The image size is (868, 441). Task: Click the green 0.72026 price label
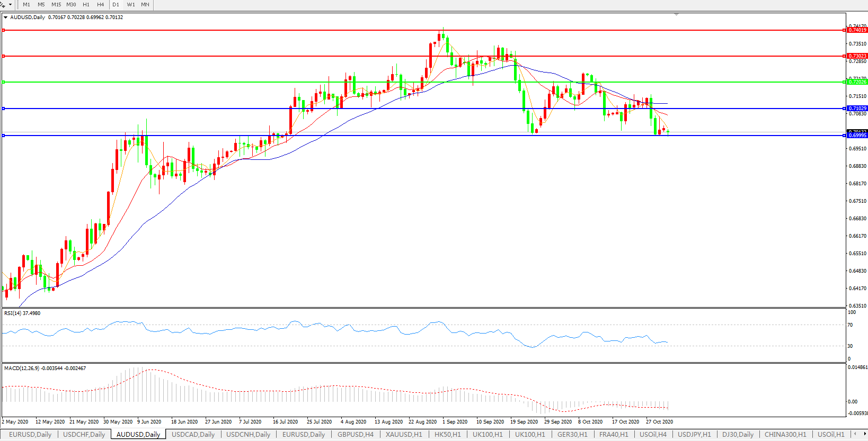(x=857, y=82)
